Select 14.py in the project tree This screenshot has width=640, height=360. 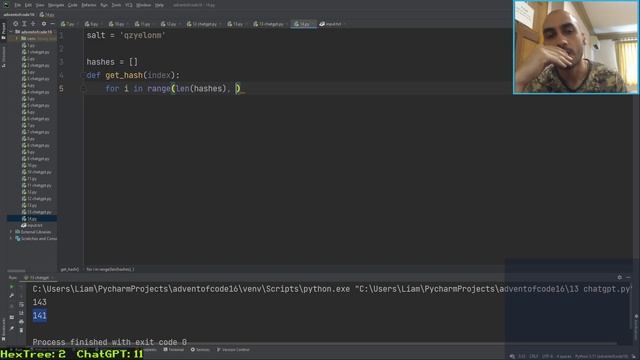point(32,219)
